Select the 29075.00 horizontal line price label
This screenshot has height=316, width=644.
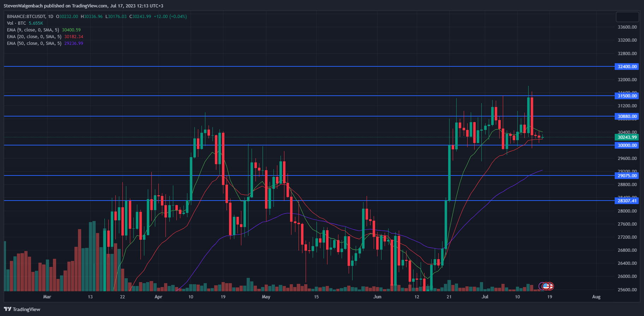(x=627, y=175)
